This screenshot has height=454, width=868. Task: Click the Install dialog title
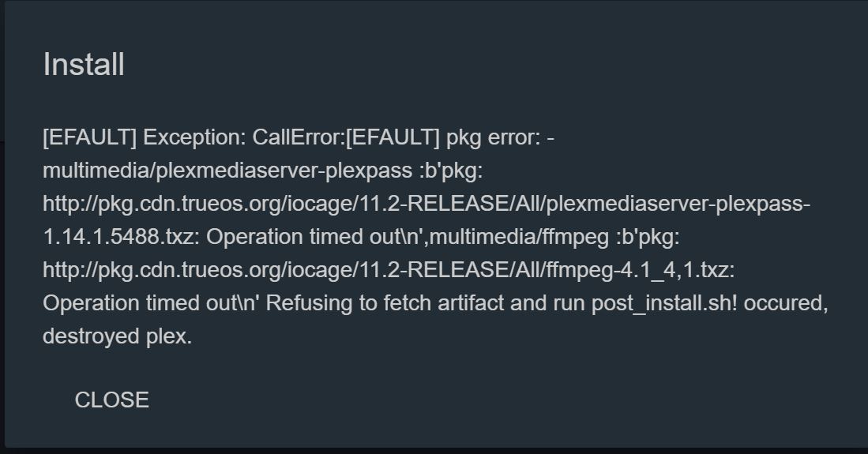pos(84,65)
